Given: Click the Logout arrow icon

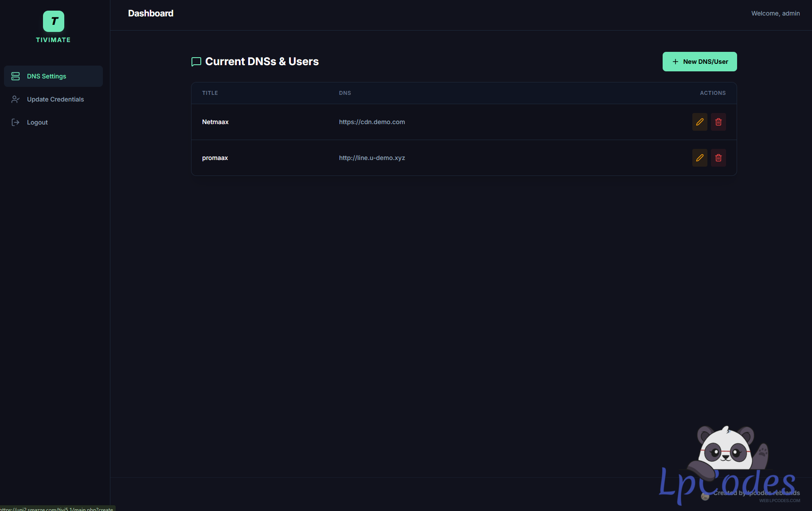Looking at the screenshot, I should pos(16,122).
